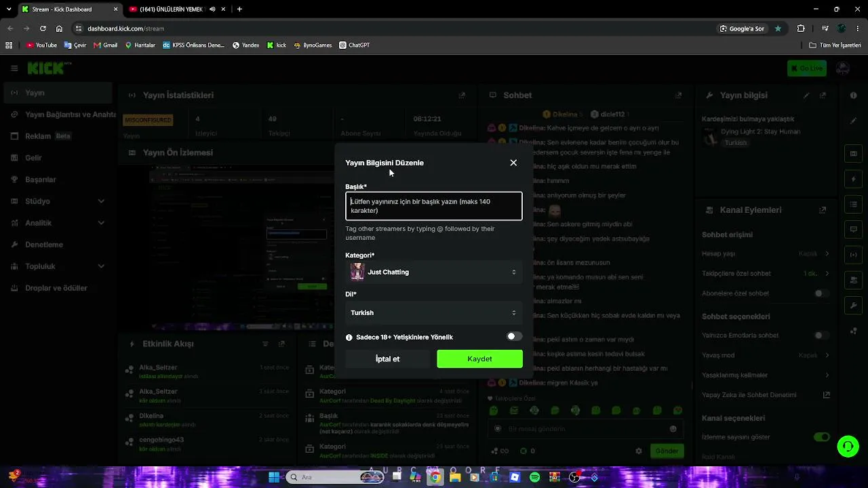This screenshot has width=868, height=488.
Task: Open the KPSS Önlisans Deneme bookmark
Action: point(193,45)
